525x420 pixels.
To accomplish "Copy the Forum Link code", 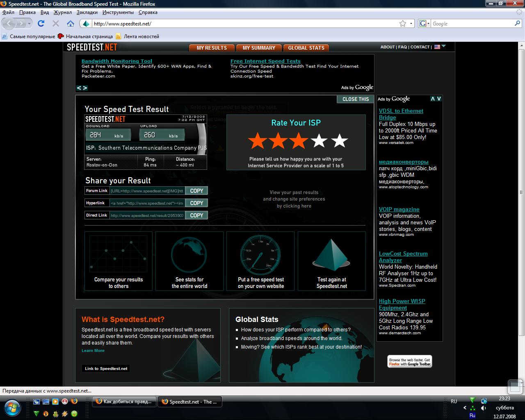I will 196,191.
